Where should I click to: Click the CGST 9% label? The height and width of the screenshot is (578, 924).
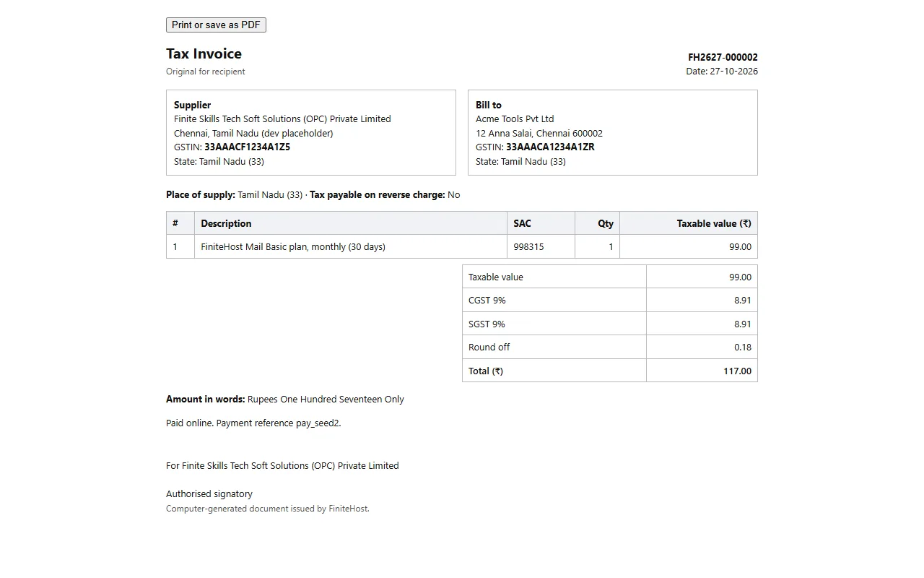[487, 300]
